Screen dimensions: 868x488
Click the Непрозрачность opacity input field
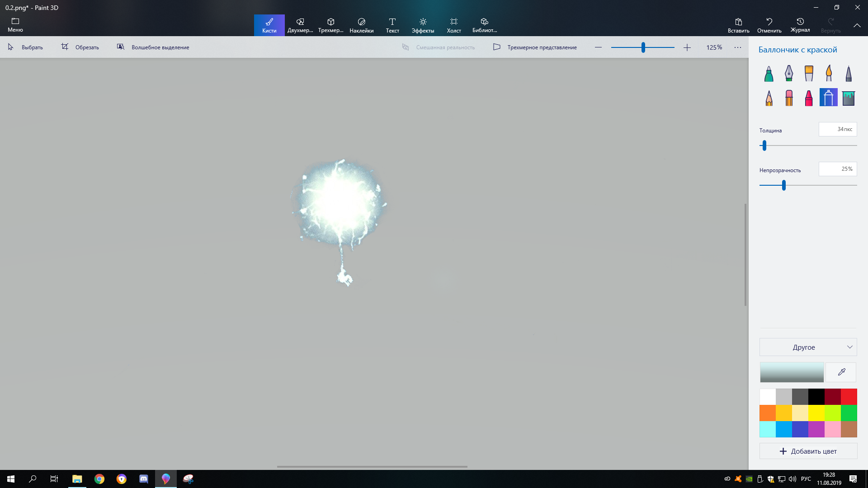(838, 169)
